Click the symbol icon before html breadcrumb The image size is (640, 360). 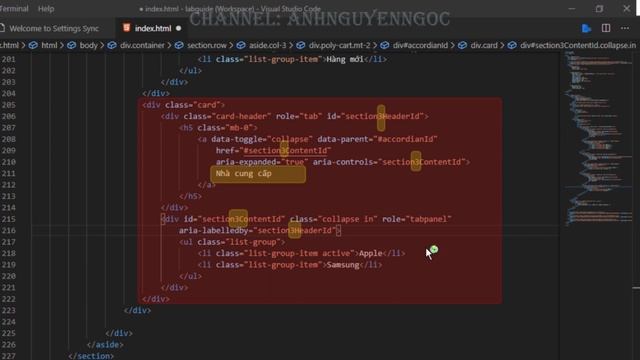pyautogui.click(x=33, y=45)
